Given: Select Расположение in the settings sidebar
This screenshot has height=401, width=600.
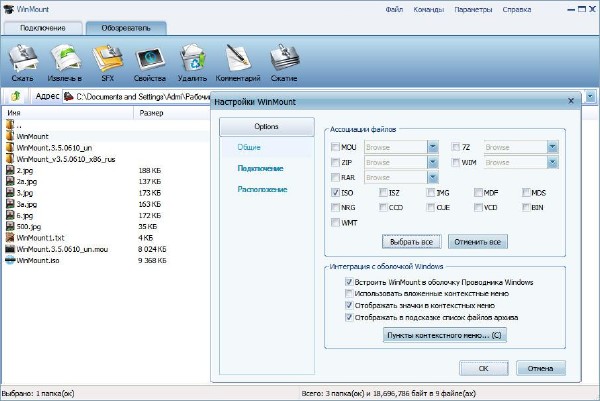Looking at the screenshot, I should pyautogui.click(x=262, y=188).
